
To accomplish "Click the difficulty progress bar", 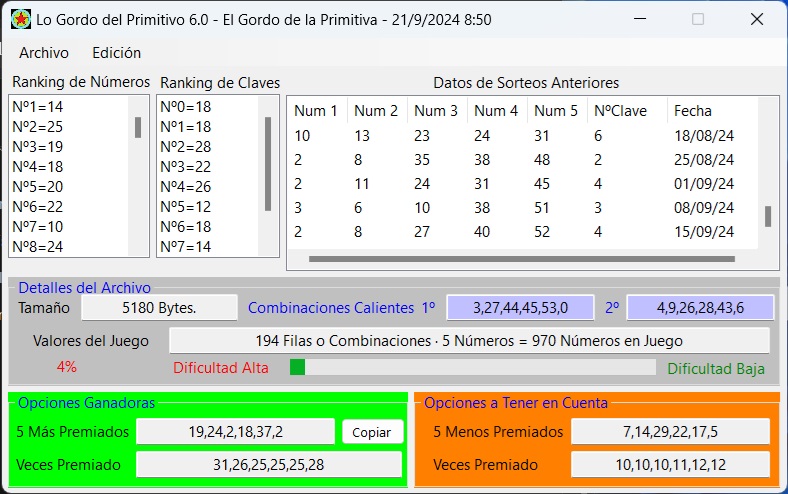I will point(472,367).
